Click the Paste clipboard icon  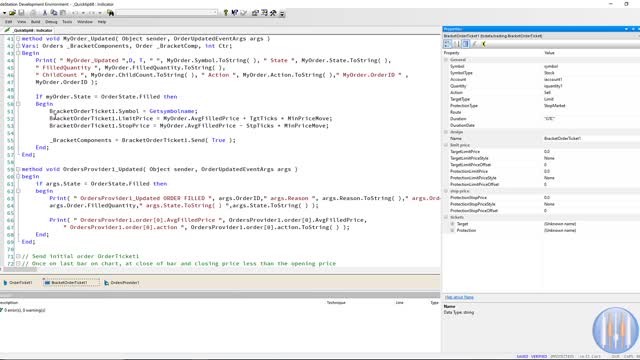tap(63, 13)
